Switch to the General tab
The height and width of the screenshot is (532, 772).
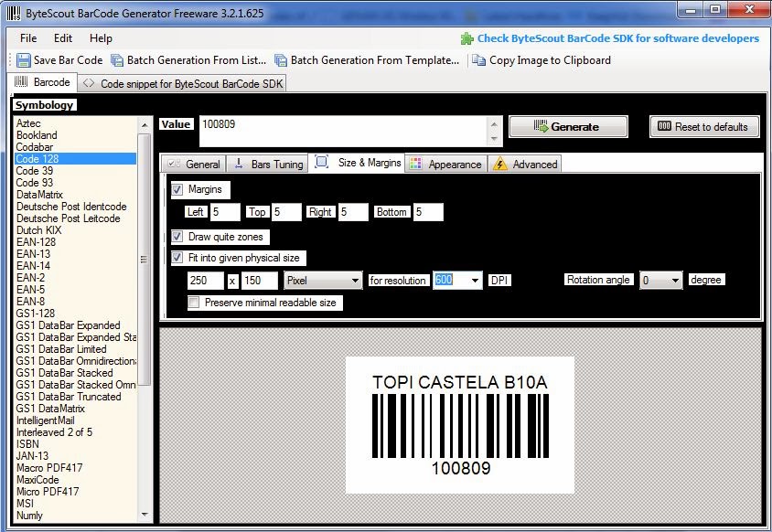click(x=194, y=164)
